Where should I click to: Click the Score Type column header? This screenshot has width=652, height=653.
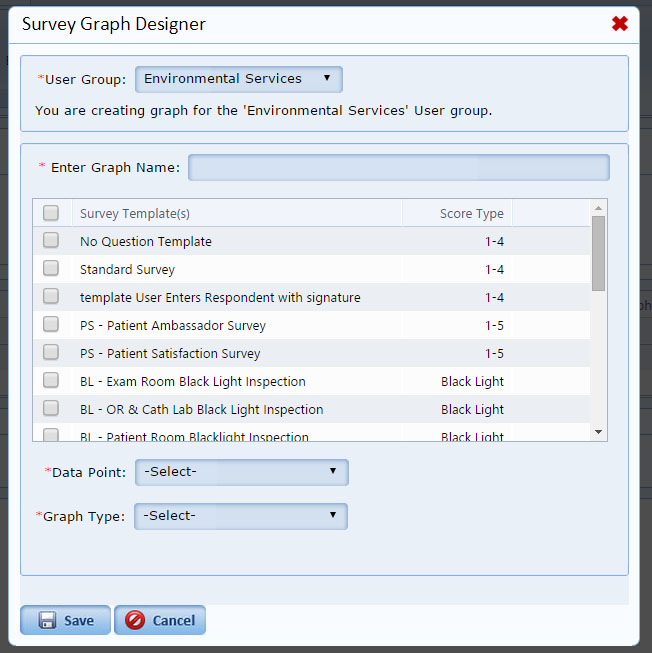click(x=471, y=213)
